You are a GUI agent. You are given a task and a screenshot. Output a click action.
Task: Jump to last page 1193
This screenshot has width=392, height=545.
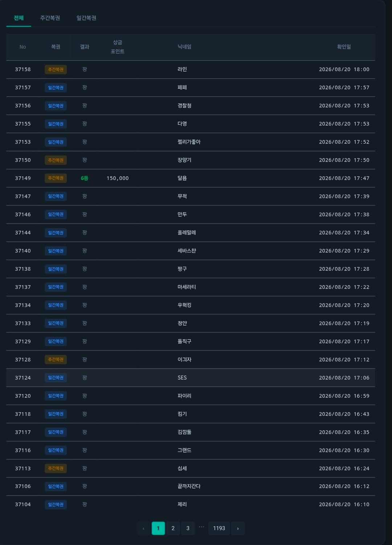tap(219, 528)
